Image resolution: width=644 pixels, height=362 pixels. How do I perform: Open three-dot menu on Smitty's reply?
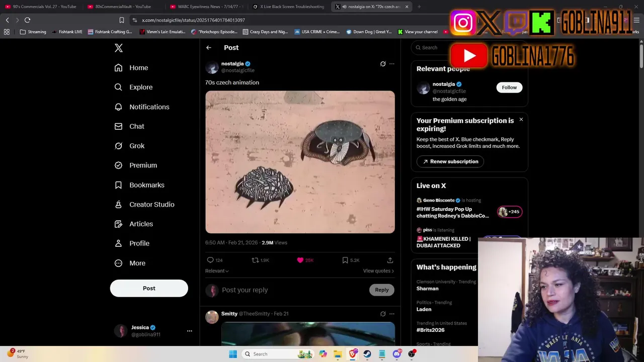[392, 314]
